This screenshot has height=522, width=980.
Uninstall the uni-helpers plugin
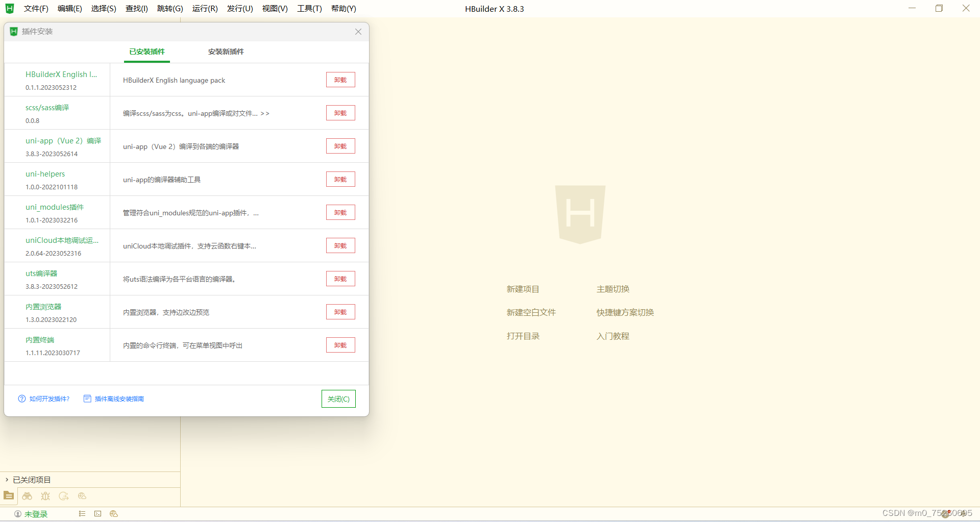[340, 179]
